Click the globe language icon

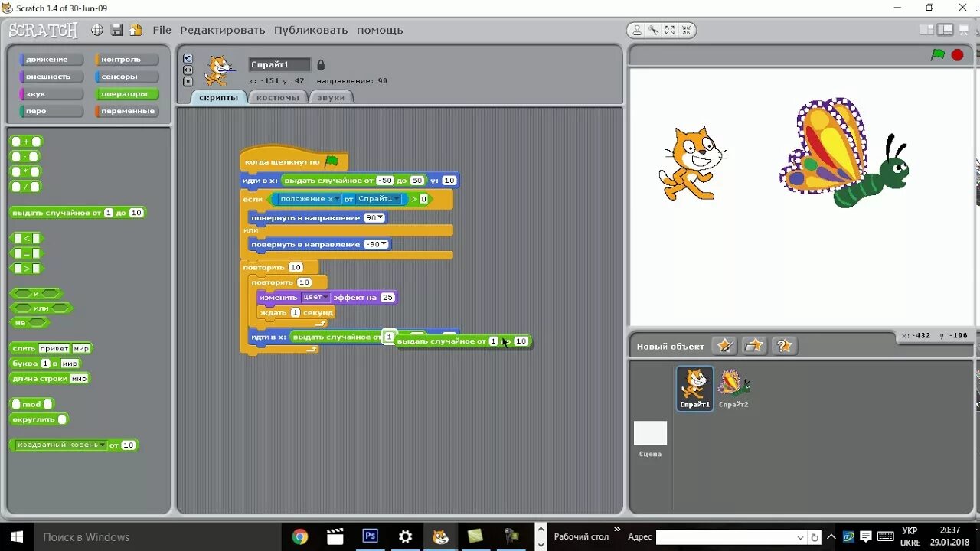(97, 31)
